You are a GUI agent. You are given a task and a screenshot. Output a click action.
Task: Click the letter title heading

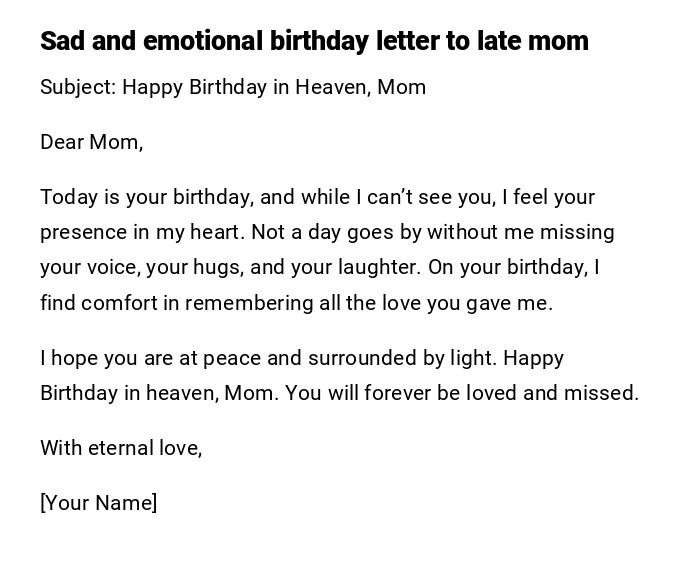(x=314, y=41)
